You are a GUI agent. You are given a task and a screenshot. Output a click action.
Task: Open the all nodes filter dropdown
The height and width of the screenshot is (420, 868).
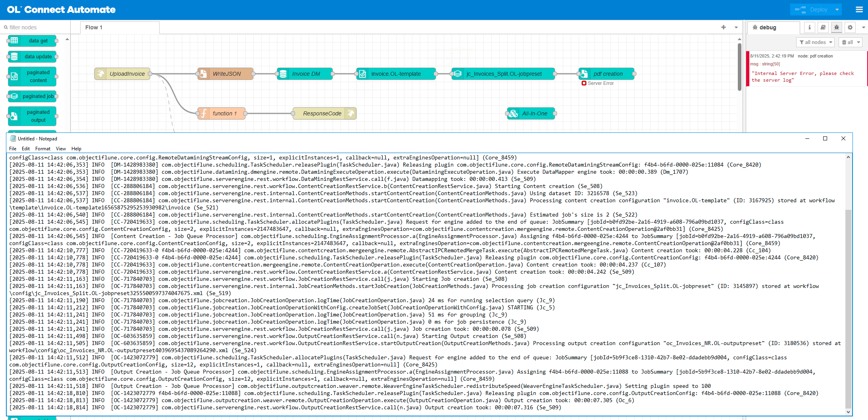click(x=815, y=42)
